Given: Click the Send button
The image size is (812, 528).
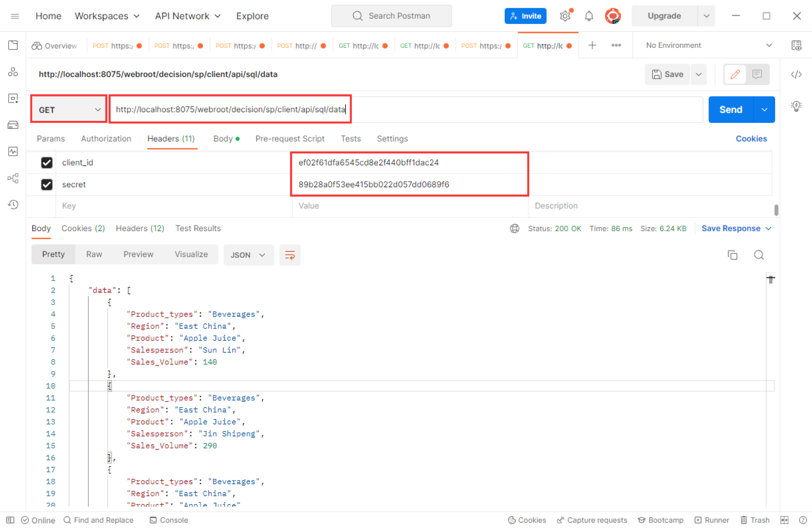Looking at the screenshot, I should pyautogui.click(x=731, y=109).
